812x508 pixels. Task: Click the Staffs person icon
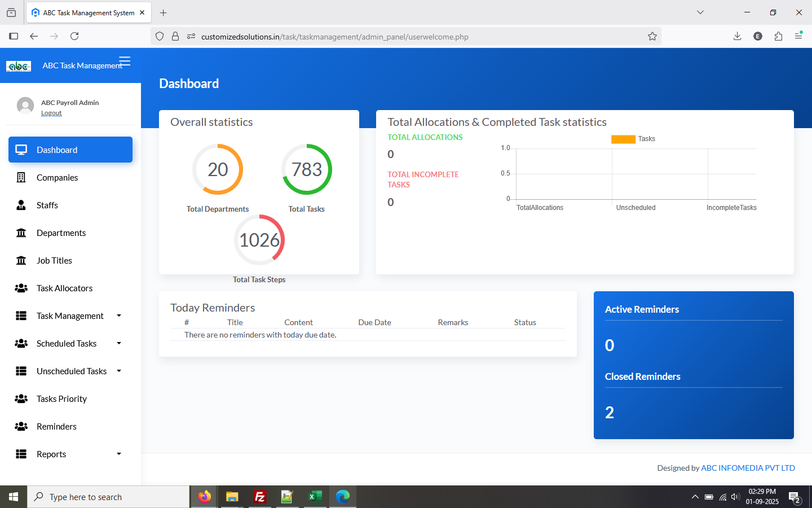pos(21,205)
